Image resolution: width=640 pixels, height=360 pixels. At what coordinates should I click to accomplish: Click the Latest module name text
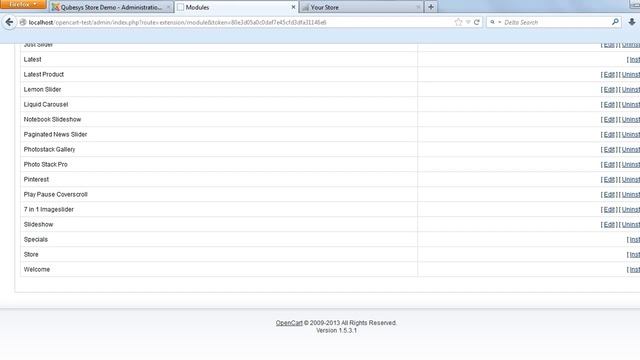(32, 60)
